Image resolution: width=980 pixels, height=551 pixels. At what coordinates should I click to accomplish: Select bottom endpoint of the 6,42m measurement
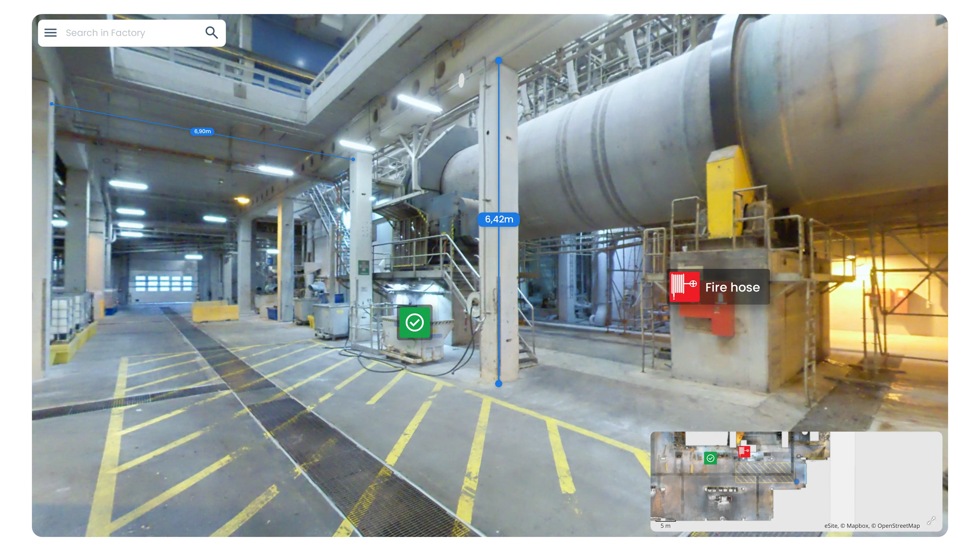(499, 384)
